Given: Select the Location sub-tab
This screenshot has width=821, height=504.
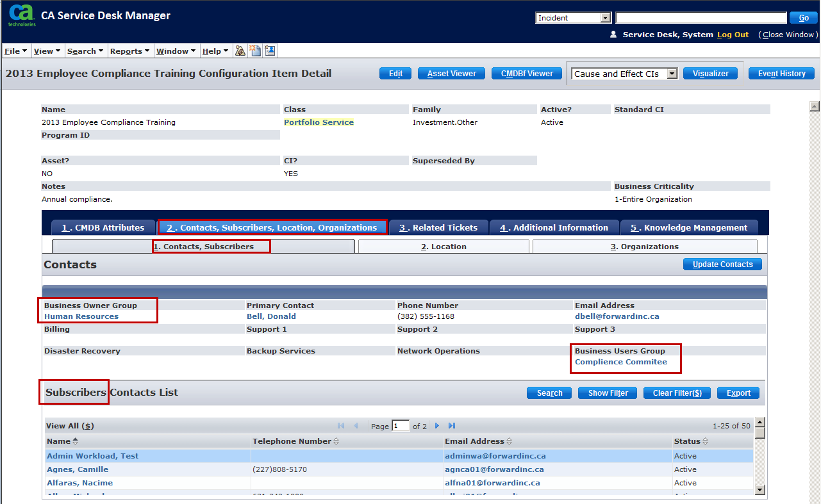Looking at the screenshot, I should 444,247.
